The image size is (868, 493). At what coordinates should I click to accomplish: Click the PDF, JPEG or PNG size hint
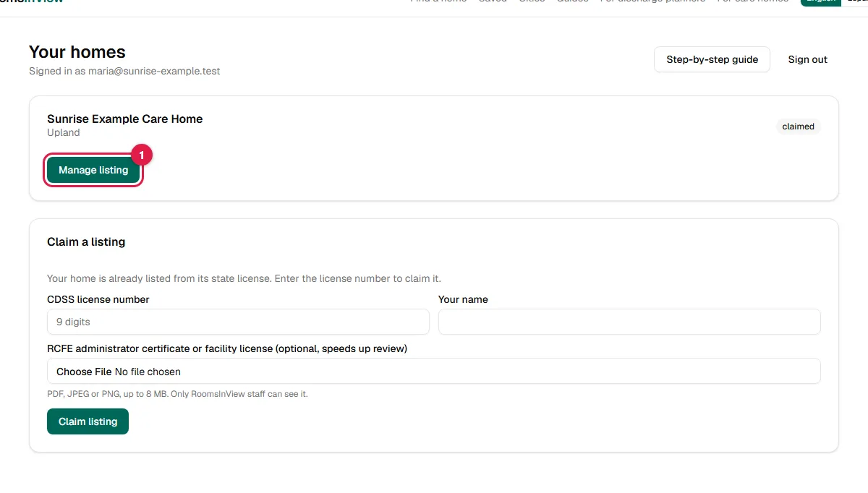177,394
